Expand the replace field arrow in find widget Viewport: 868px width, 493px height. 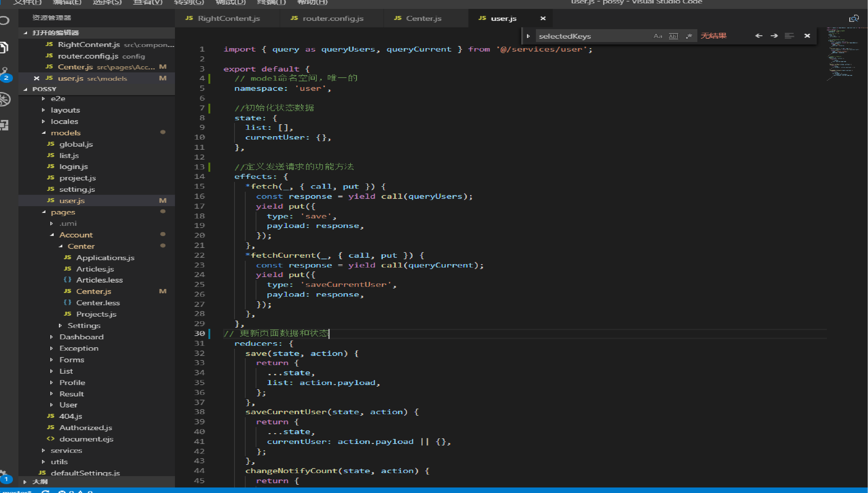[x=528, y=36]
